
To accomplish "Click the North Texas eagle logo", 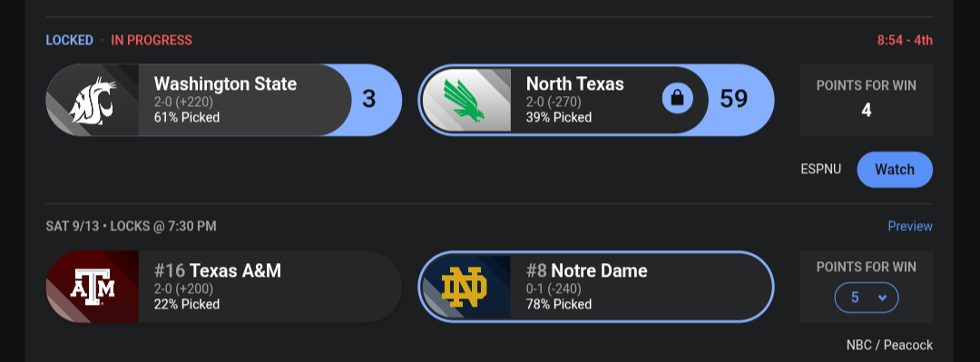I will click(466, 100).
